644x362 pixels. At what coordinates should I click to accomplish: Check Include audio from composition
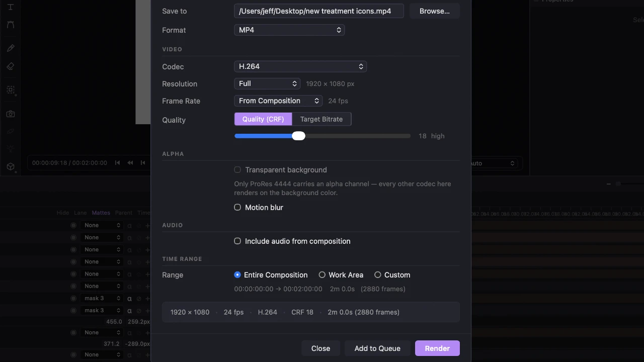pyautogui.click(x=237, y=241)
